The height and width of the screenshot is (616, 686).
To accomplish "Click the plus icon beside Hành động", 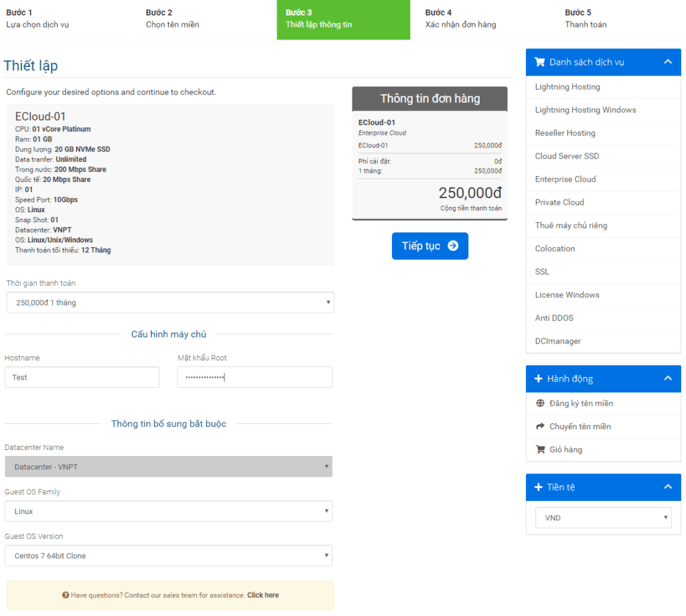I will [x=539, y=378].
